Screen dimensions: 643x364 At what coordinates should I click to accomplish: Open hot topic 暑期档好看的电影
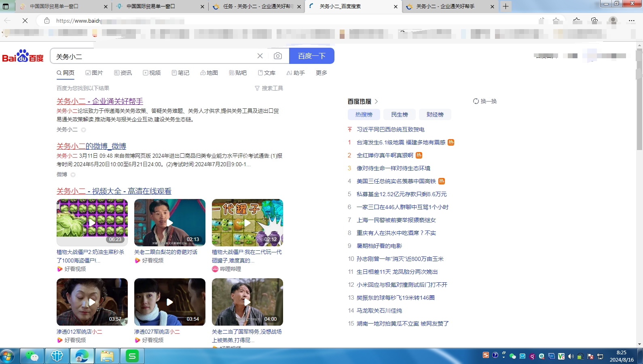click(379, 246)
